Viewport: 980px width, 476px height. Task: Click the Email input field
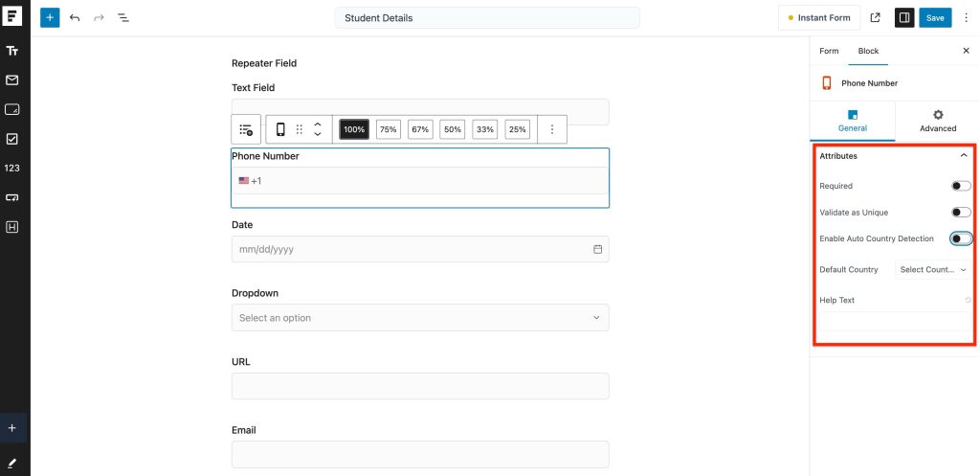tap(420, 454)
